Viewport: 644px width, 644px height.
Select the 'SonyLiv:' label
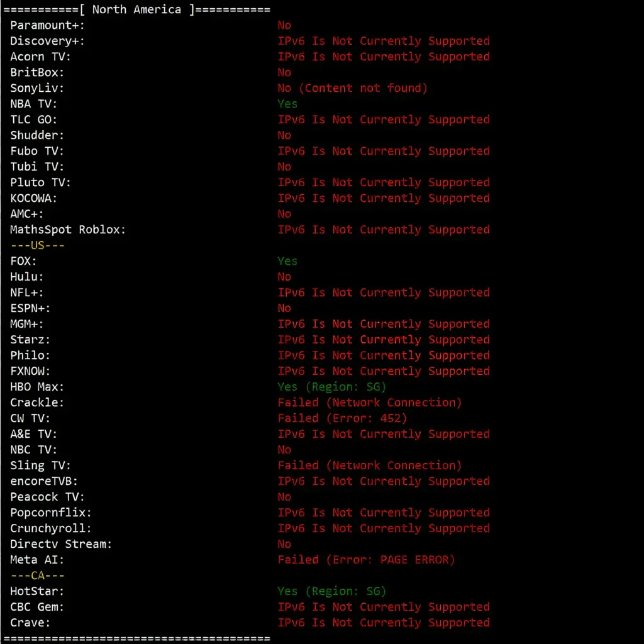37,88
